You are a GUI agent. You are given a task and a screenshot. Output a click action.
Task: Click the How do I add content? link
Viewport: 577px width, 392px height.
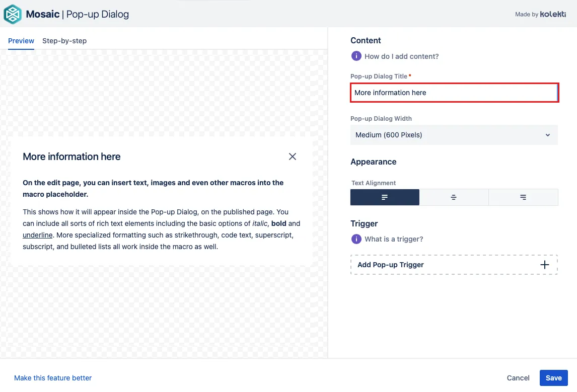401,56
